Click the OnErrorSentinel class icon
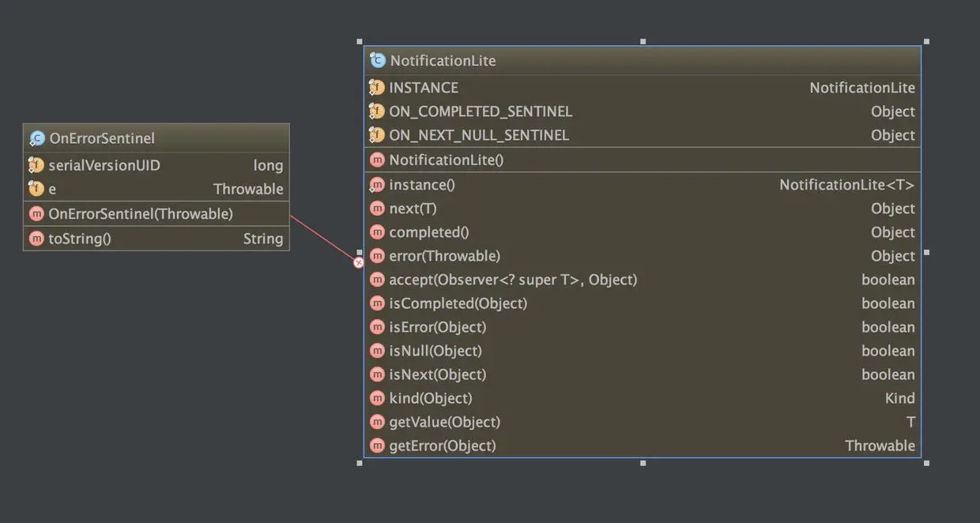Viewport: 980px width, 523px height. pos(36,138)
